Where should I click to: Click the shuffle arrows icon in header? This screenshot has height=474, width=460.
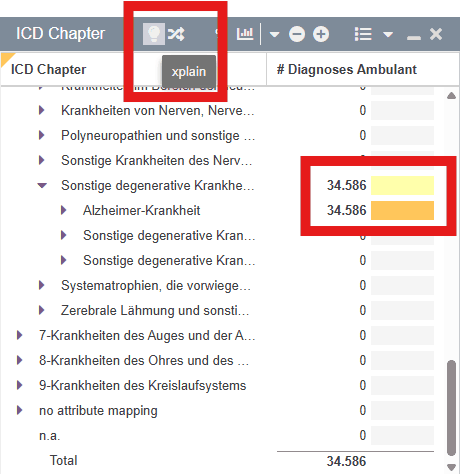coord(176,34)
